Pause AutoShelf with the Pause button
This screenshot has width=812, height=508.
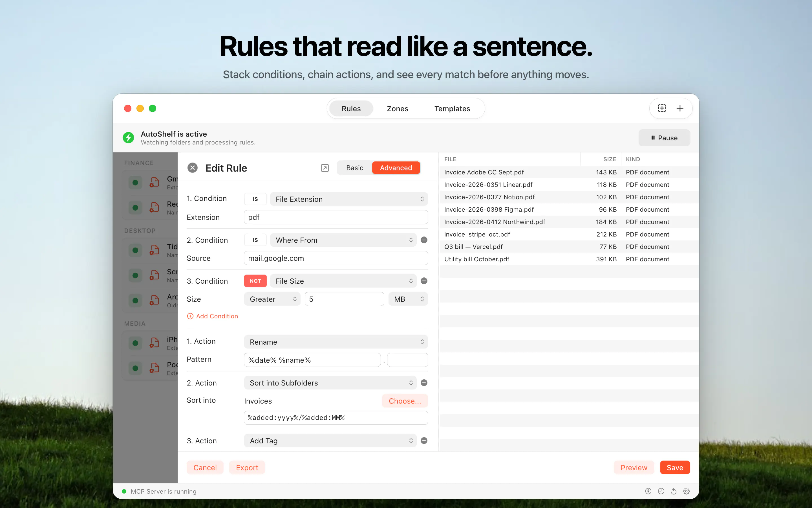point(664,138)
